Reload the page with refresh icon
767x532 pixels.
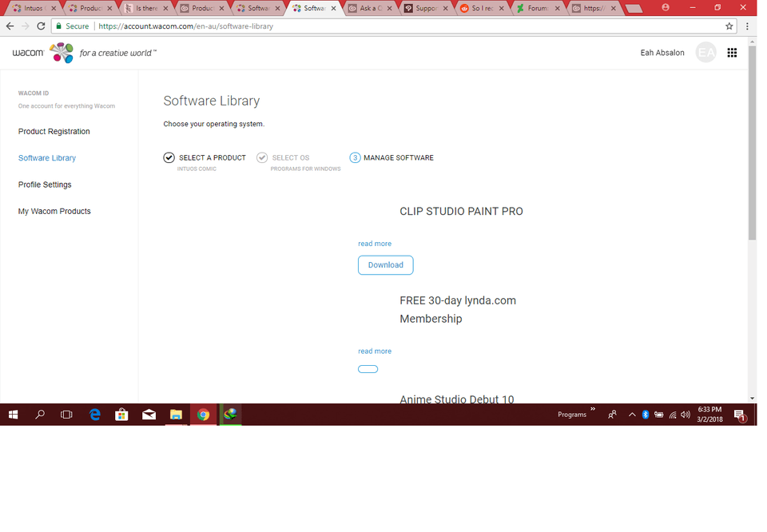[x=41, y=26]
